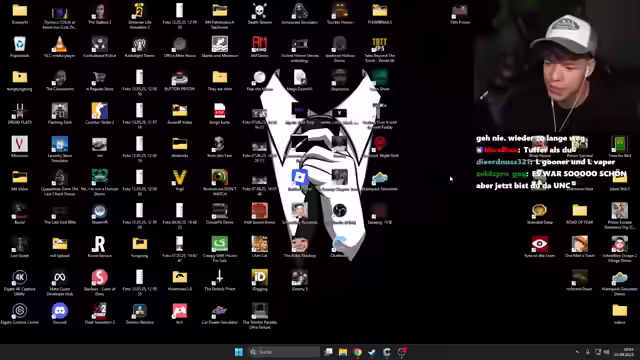Click the microphone icon in system tray
The width and height of the screenshot is (640, 360).
coord(588,352)
